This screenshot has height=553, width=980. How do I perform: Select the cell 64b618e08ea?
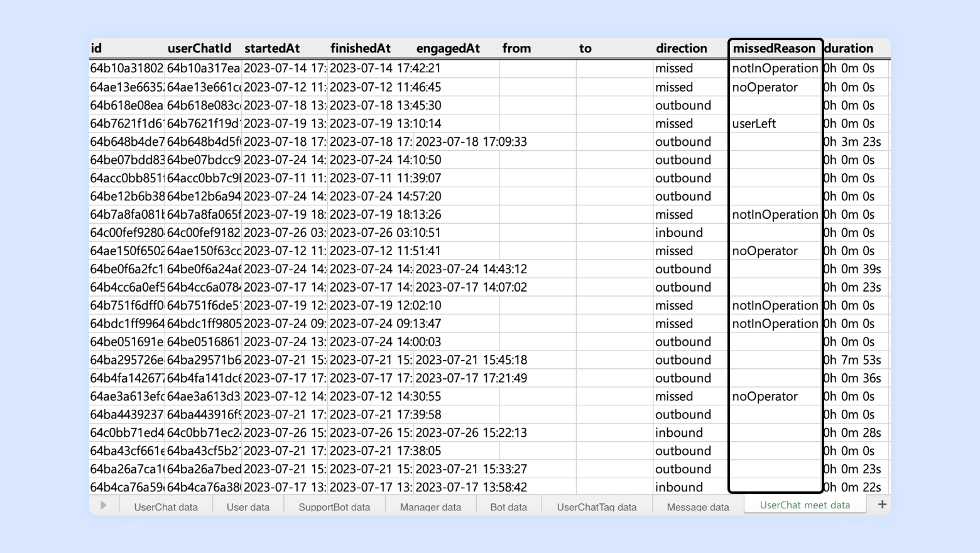[x=127, y=106]
